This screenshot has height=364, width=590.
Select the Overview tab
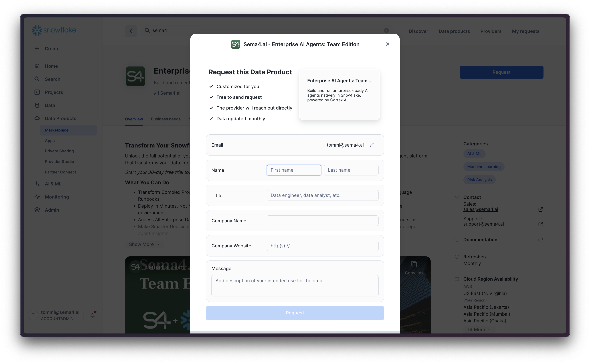click(x=134, y=119)
